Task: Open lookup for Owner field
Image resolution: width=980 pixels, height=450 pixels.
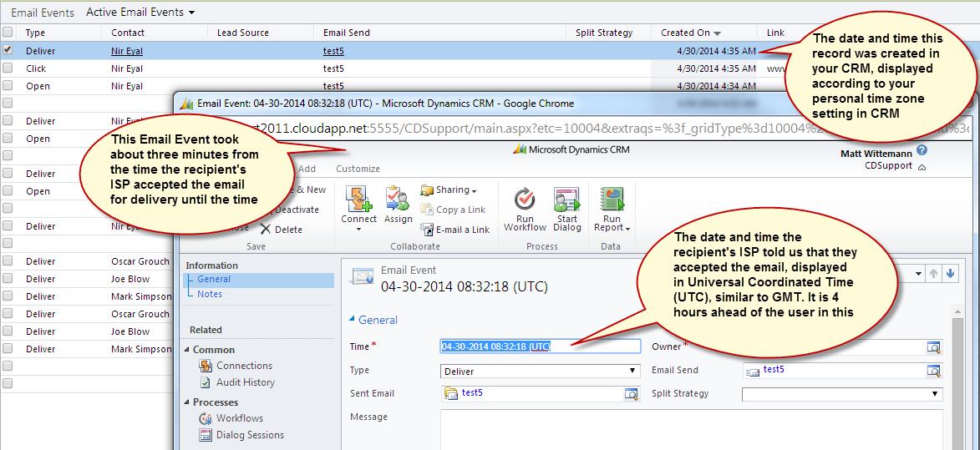Action: pos(934,347)
